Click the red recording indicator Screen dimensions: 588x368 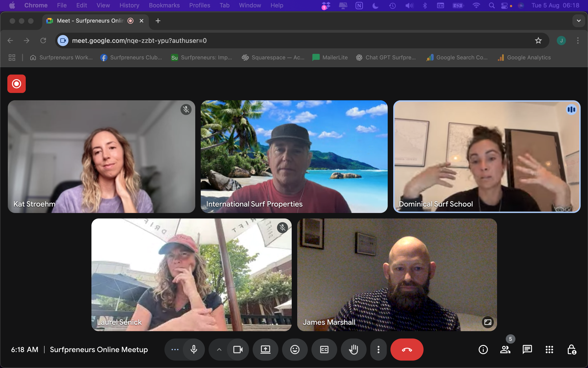[16, 84]
